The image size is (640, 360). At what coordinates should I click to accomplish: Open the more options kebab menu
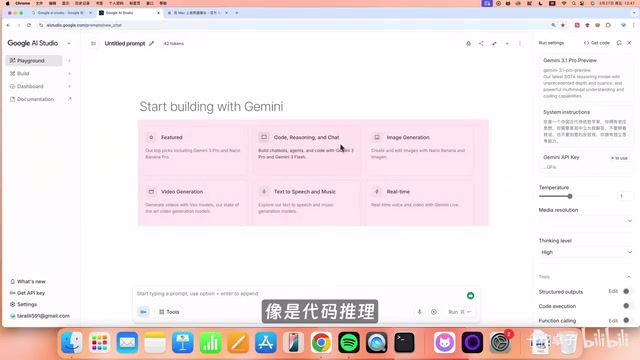[520, 43]
